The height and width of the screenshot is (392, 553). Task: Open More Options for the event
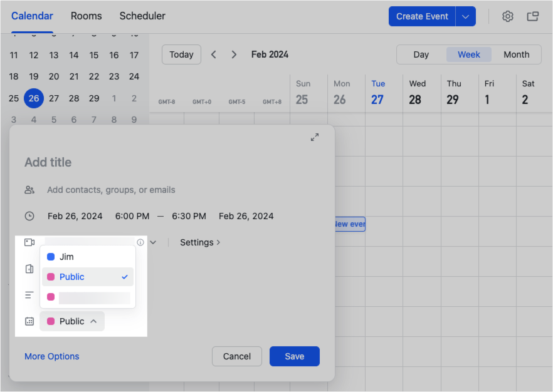(51, 356)
